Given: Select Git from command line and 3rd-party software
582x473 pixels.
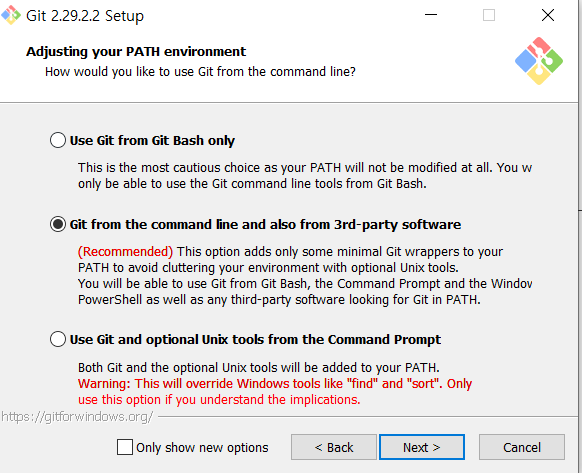Looking at the screenshot, I should click(58, 224).
